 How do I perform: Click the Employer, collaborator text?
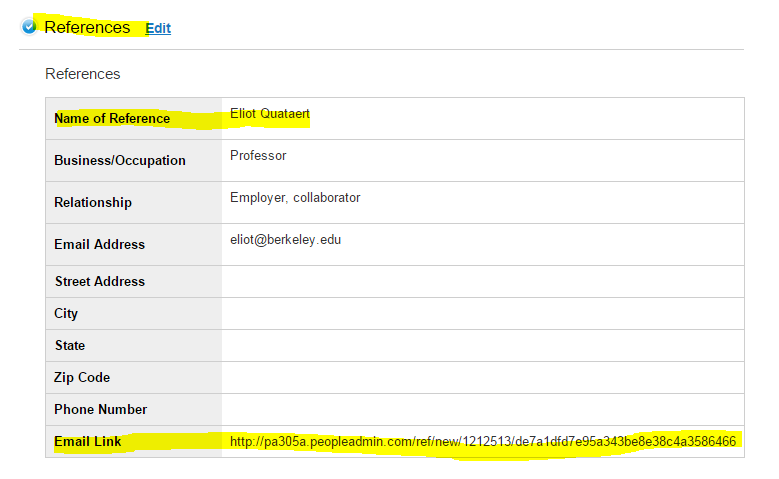[x=295, y=198]
